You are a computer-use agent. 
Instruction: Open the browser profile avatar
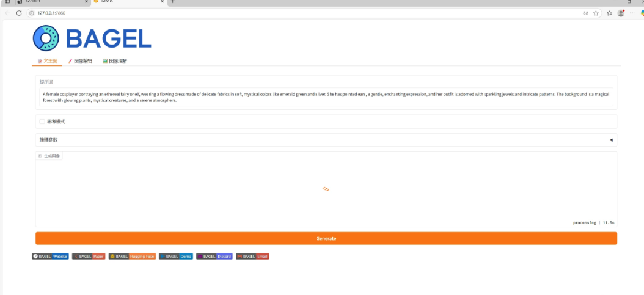(x=621, y=13)
